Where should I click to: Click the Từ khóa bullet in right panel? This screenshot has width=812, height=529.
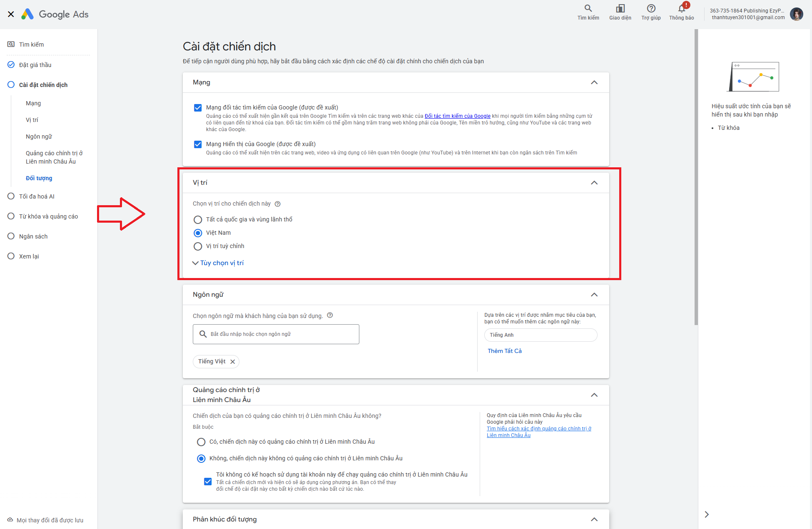coord(728,128)
